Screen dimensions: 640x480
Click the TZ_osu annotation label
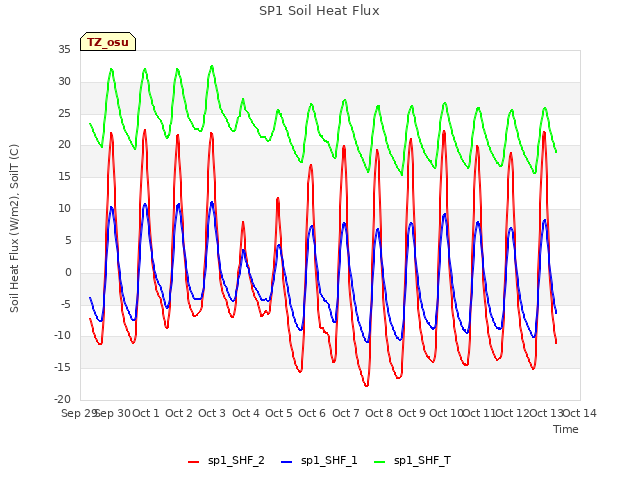coord(108,42)
